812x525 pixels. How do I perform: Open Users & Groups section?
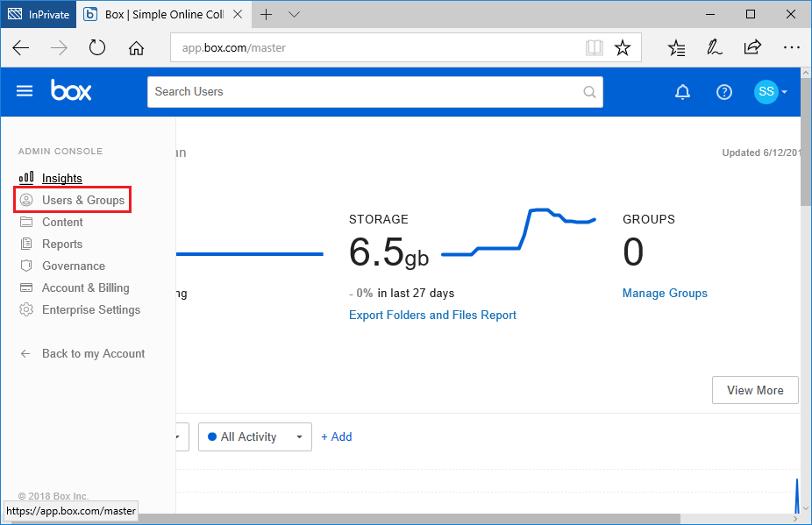point(83,200)
